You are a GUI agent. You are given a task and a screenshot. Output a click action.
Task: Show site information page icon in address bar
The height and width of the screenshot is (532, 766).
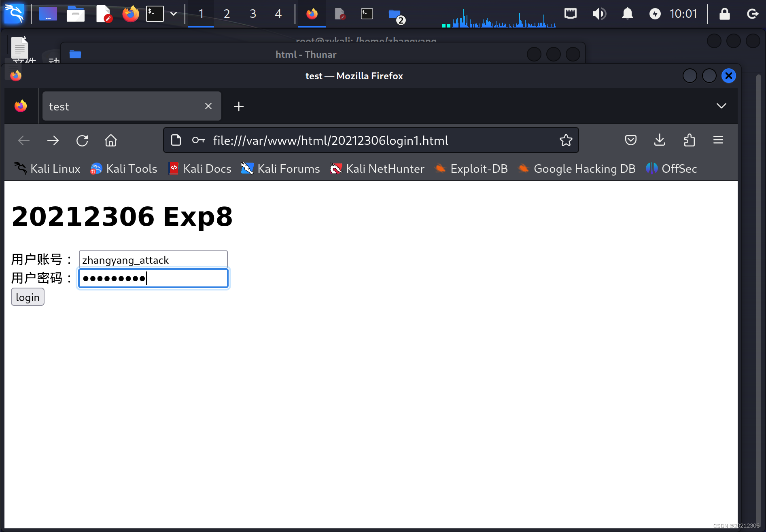coord(176,140)
